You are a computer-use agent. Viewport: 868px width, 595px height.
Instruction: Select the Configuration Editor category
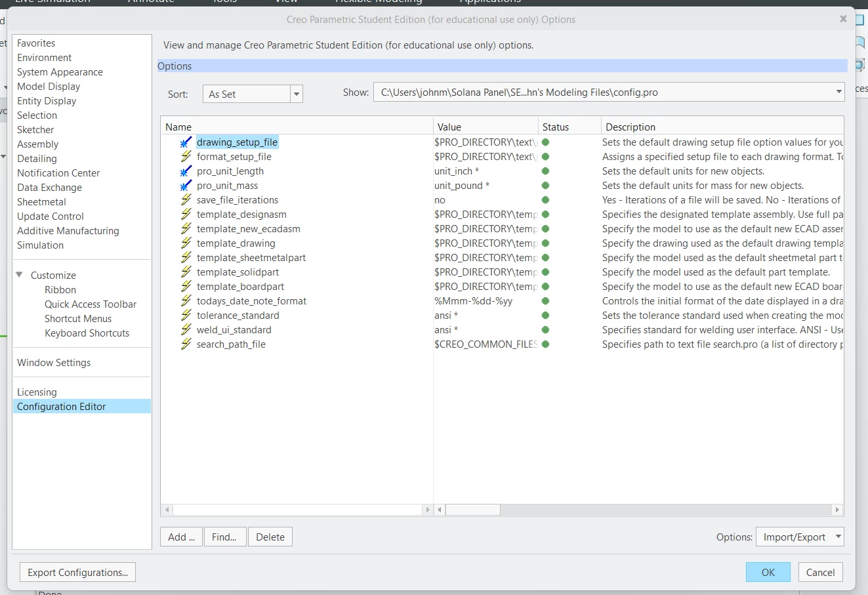pos(82,407)
